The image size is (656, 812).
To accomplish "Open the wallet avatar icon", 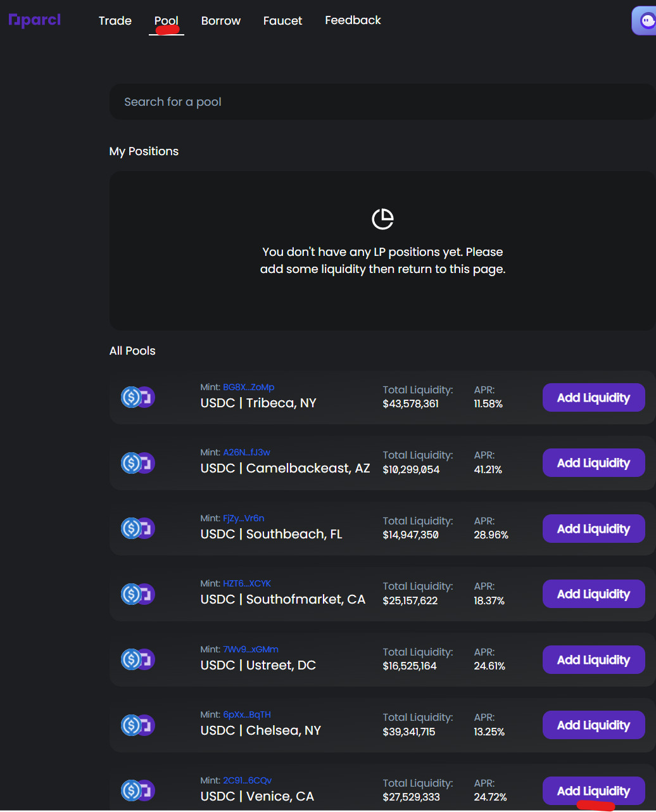I will [645, 21].
